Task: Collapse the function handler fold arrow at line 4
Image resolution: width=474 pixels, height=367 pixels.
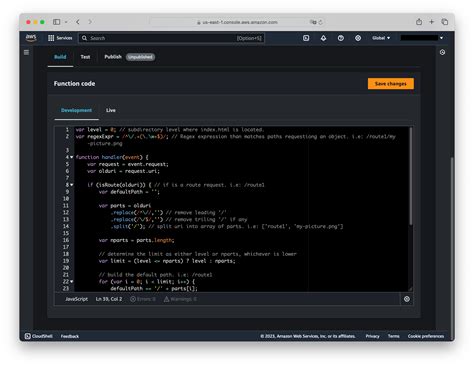Action: [x=72, y=157]
